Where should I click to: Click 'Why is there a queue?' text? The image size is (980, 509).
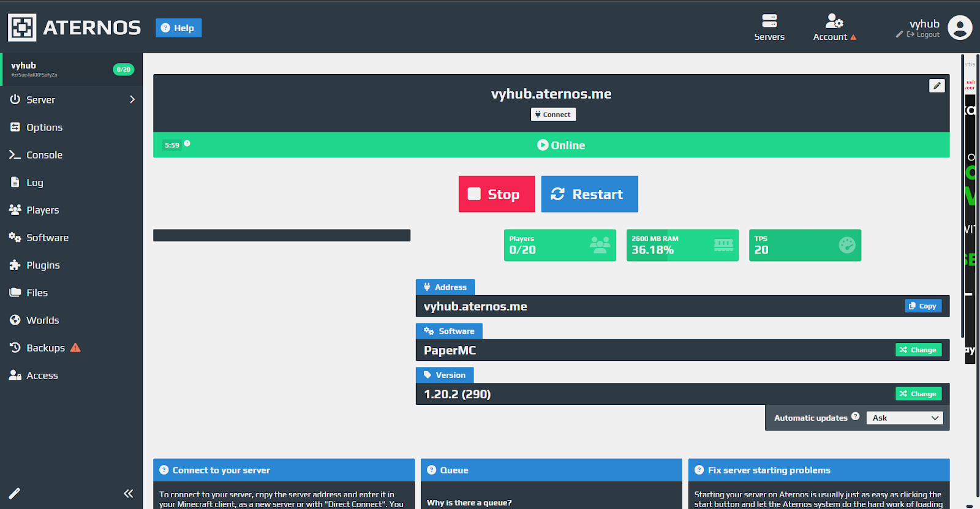469,503
